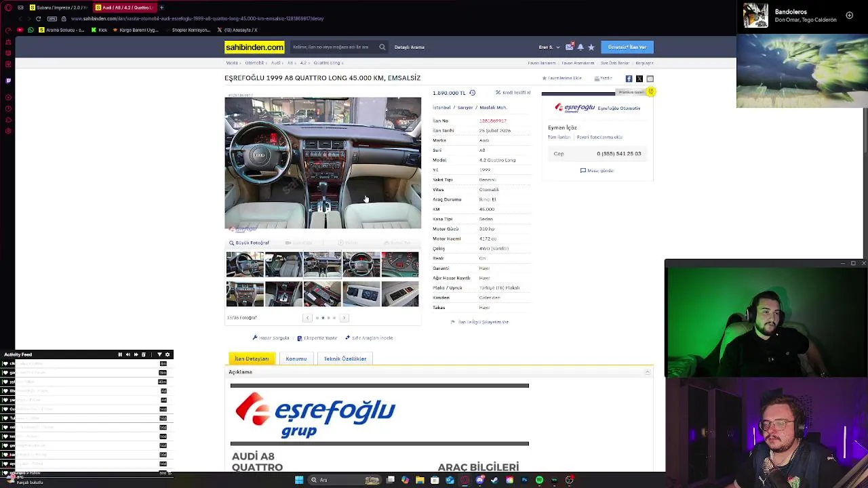Switch to the Teknik Özellikler tab
The height and width of the screenshot is (488, 868).
pos(344,359)
